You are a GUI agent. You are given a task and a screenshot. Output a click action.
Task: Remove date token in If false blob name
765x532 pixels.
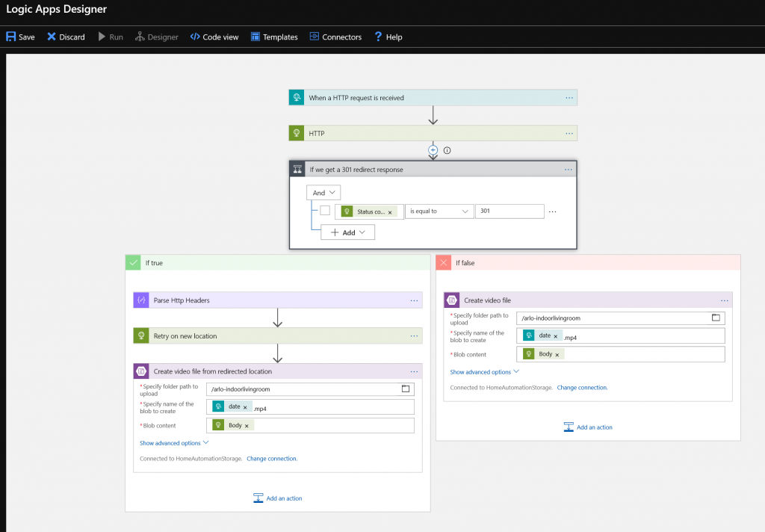pyautogui.click(x=555, y=336)
